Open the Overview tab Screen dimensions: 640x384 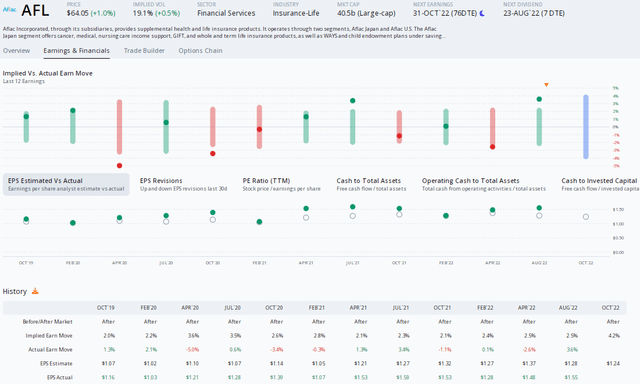16,51
